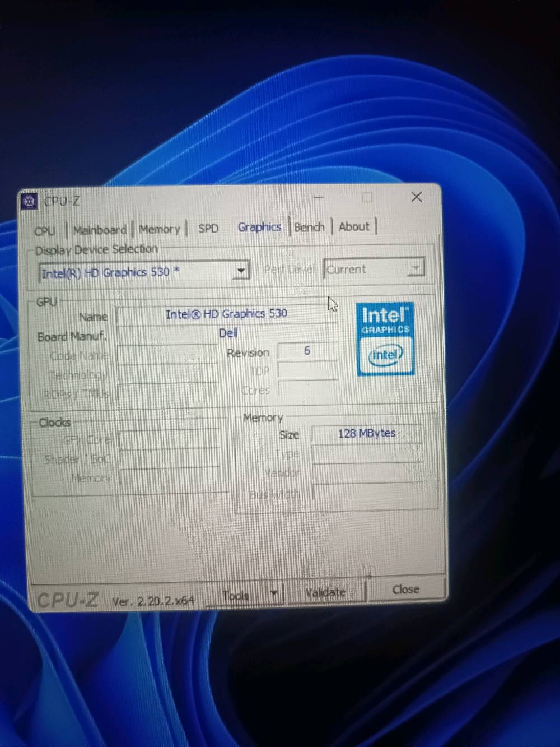Viewport: 560px width, 747px height.
Task: Open the Tools dropdown arrow
Action: (274, 593)
